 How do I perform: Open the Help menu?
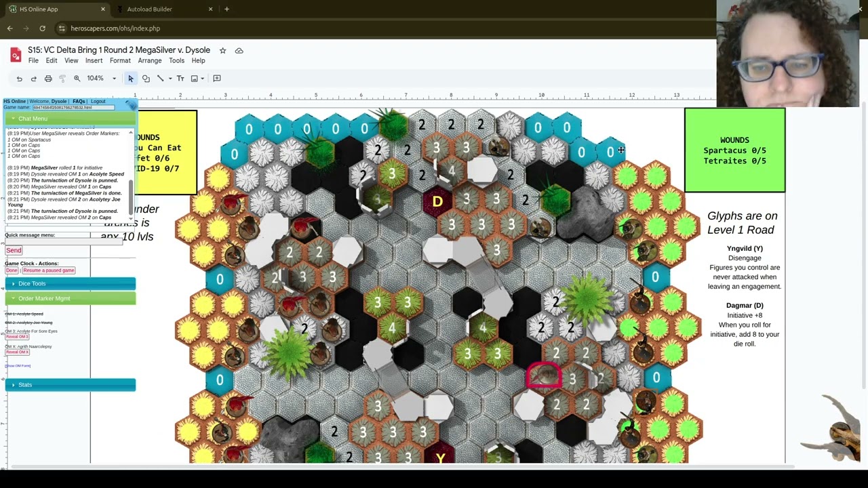[198, 61]
